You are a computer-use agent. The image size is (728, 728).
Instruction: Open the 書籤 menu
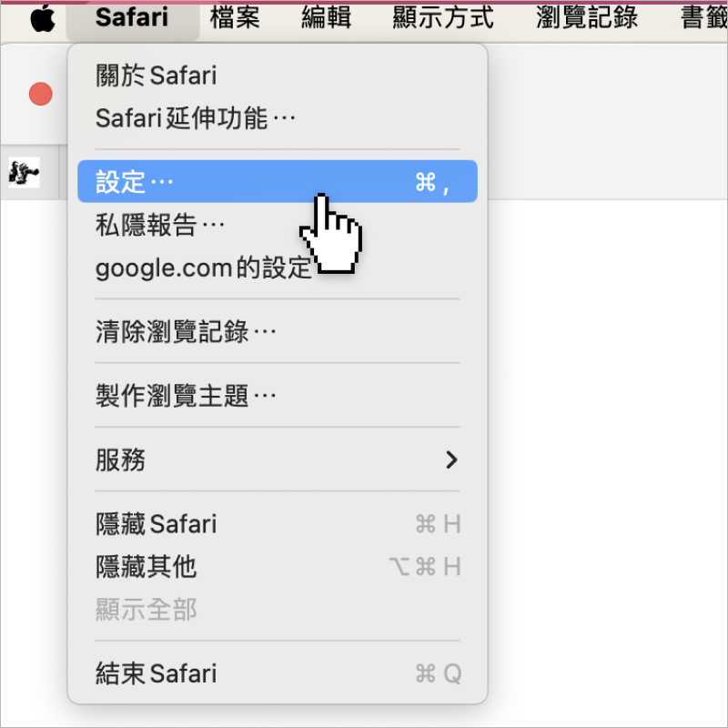point(703,18)
